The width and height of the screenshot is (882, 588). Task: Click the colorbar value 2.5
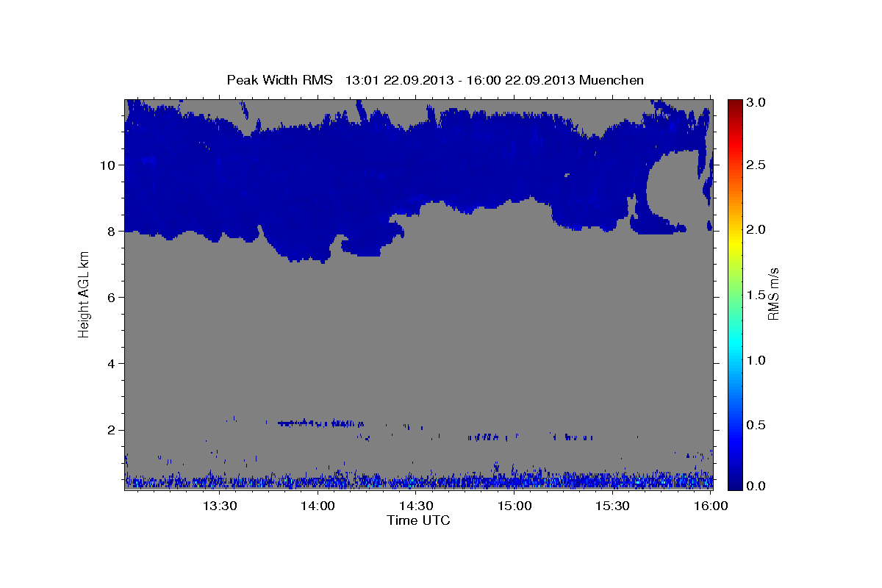coord(756,165)
